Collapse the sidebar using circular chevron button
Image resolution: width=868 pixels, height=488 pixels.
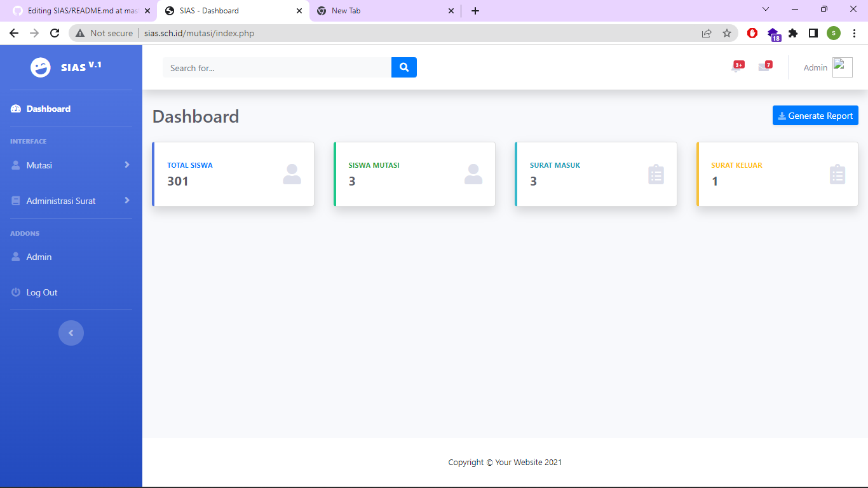71,332
